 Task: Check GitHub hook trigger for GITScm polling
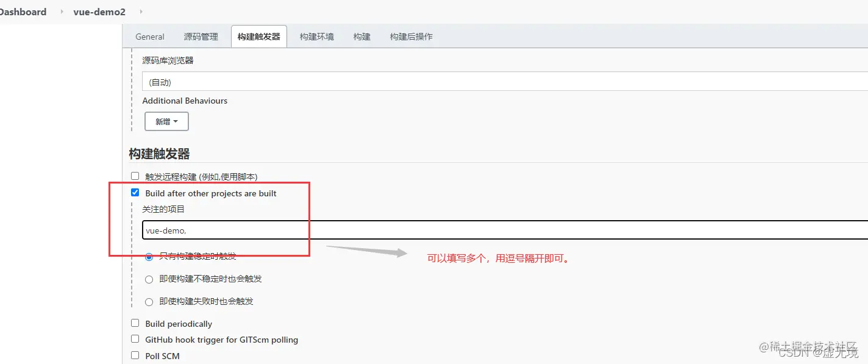(135, 339)
